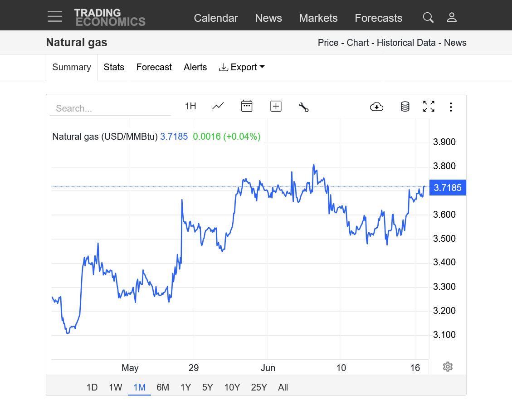Viewport: 512px width, 420px height.
Task: Switch to the Forecast tab
Action: coord(154,67)
